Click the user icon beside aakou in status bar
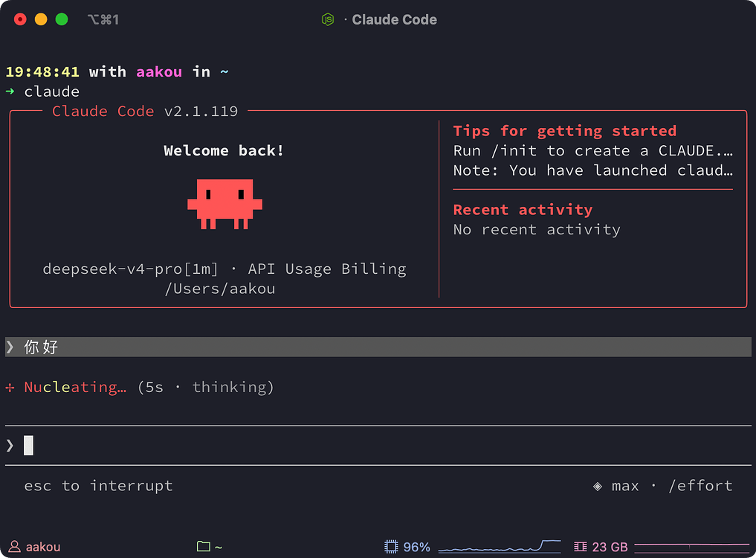 [14, 546]
